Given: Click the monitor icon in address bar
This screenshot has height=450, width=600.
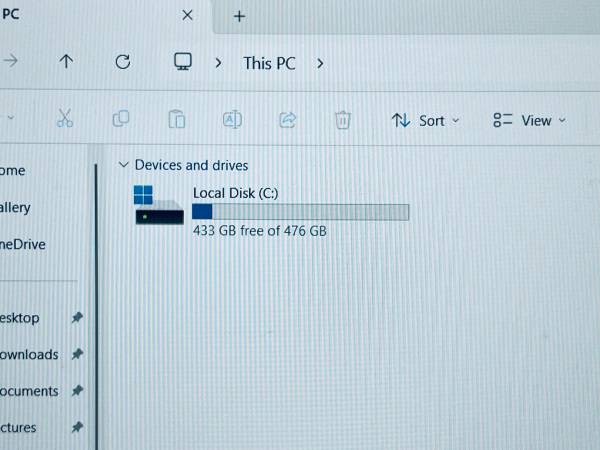Looking at the screenshot, I should [x=183, y=62].
